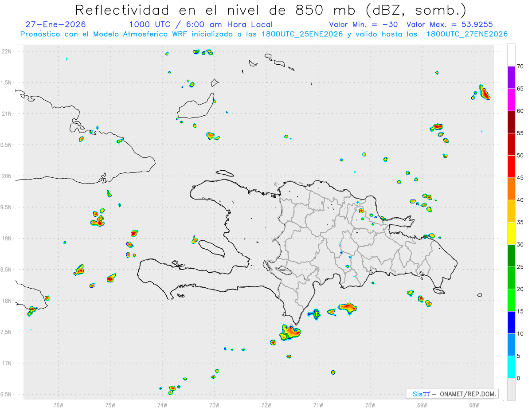
Task: Click the colorbar tick label '0'
Action: 519,378
